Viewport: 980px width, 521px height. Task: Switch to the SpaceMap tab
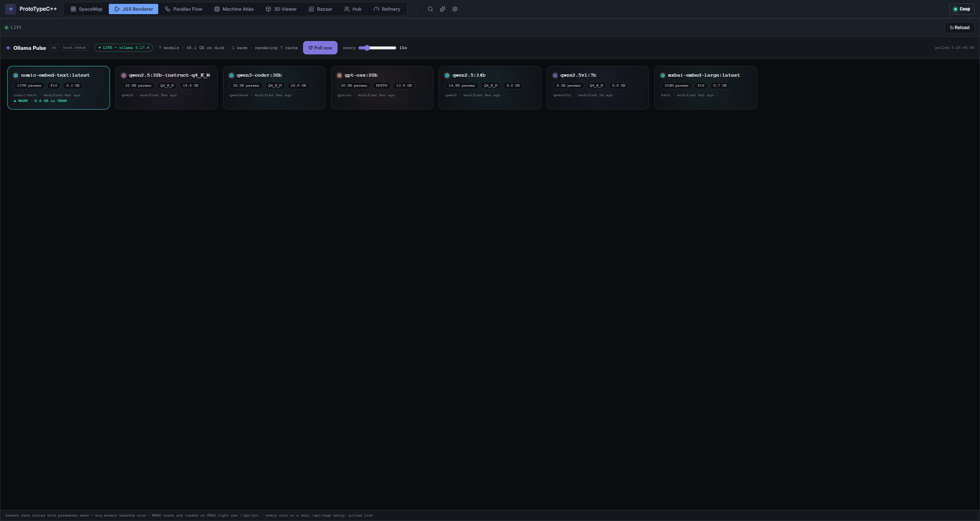87,9
